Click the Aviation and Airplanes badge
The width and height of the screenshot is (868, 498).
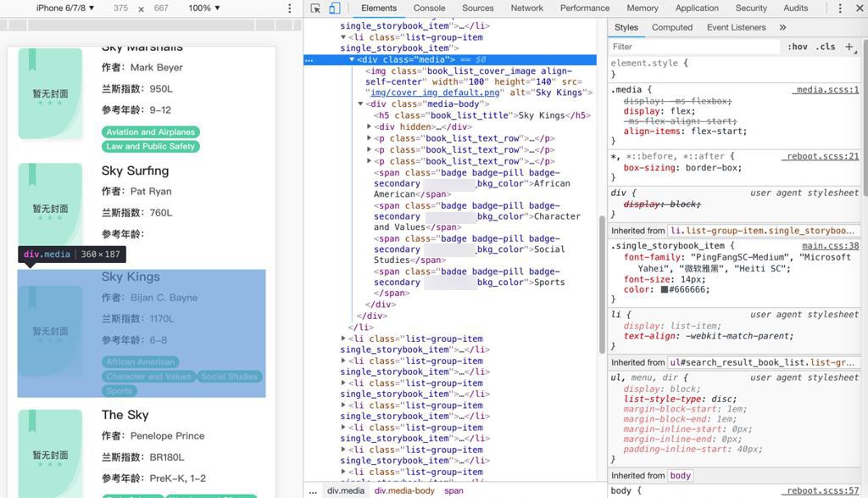pyautogui.click(x=151, y=131)
